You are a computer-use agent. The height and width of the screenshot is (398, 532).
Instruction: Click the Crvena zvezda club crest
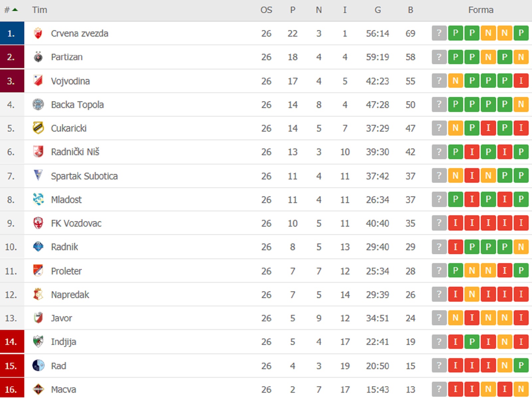(38, 33)
